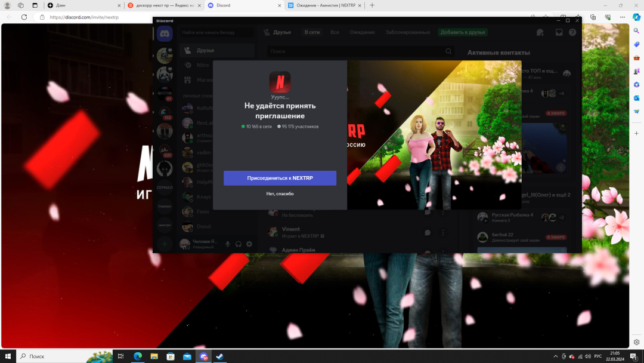Open the некстрп server icon
Viewport: 644px width, 363px height.
(x=165, y=225)
